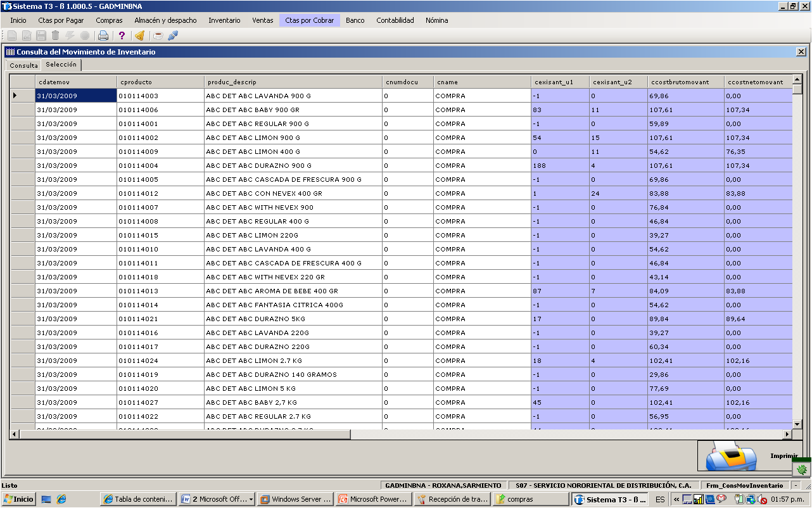Select the product code cell 010114012
Image resolution: width=812 pixels, height=508 pixels.
pos(161,193)
